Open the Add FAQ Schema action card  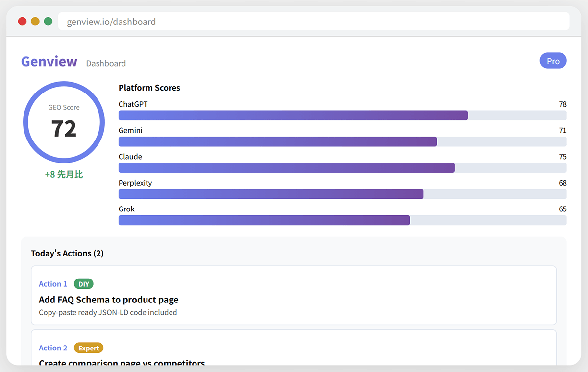click(293, 300)
